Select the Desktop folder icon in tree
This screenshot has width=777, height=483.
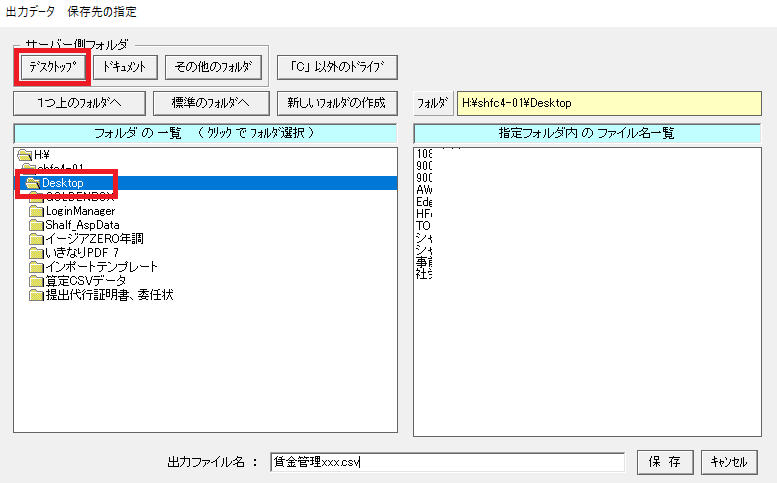tap(33, 183)
